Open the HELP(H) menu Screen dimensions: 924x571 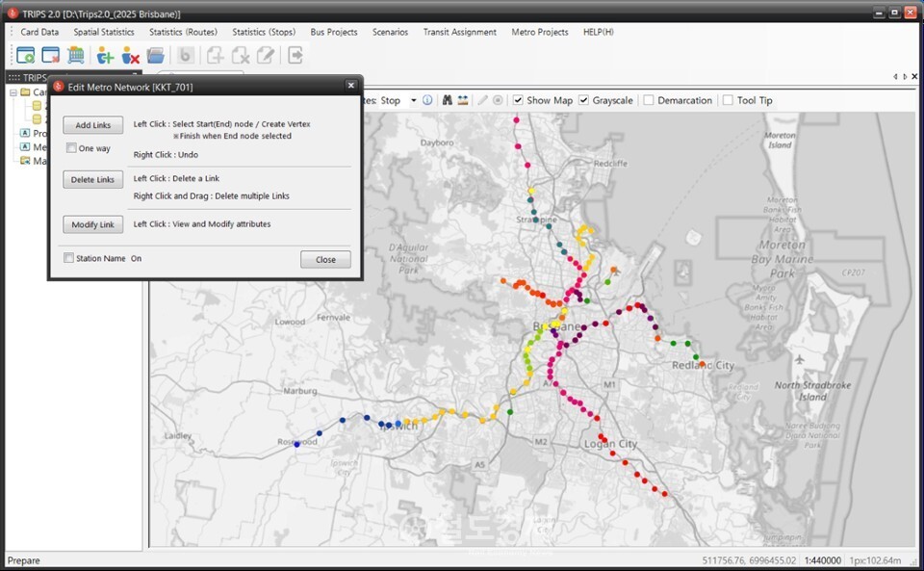pyautogui.click(x=598, y=32)
